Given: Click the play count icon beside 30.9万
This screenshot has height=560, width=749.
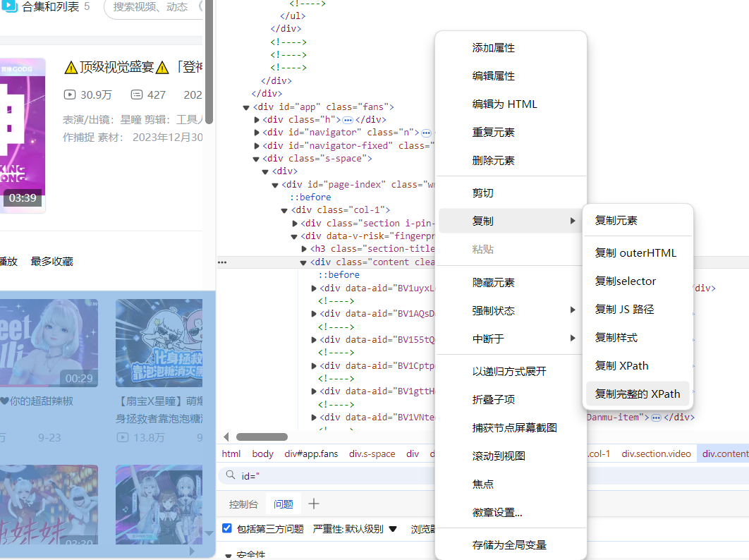Looking at the screenshot, I should pyautogui.click(x=69, y=95).
